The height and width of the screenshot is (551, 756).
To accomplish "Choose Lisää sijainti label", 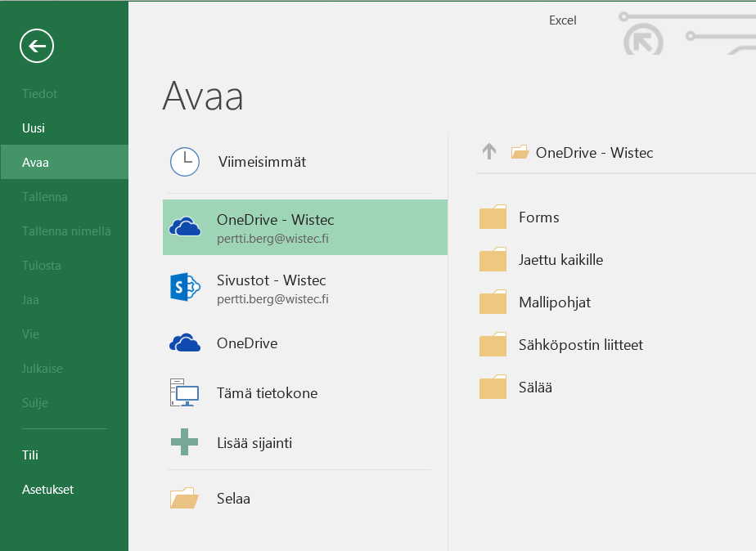I will [x=254, y=443].
